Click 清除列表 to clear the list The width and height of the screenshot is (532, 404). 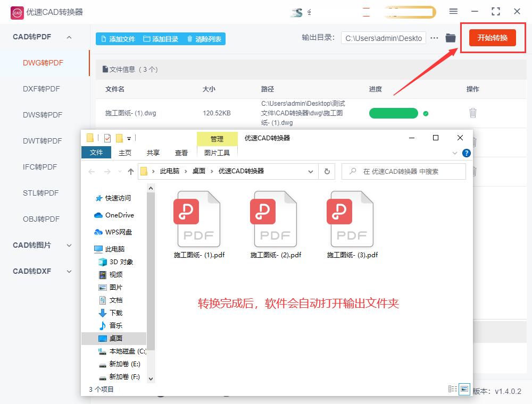click(x=204, y=39)
